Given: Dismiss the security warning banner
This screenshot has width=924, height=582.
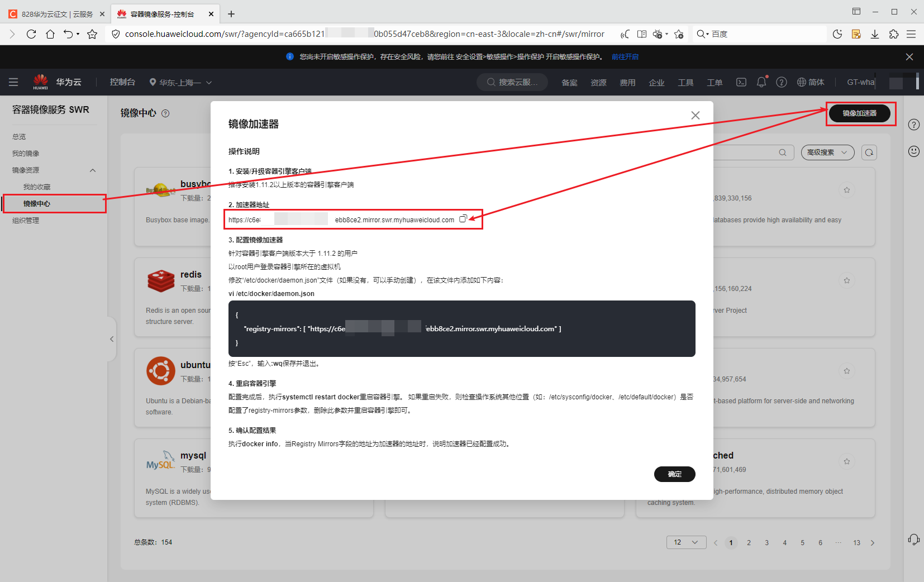Looking at the screenshot, I should 909,57.
